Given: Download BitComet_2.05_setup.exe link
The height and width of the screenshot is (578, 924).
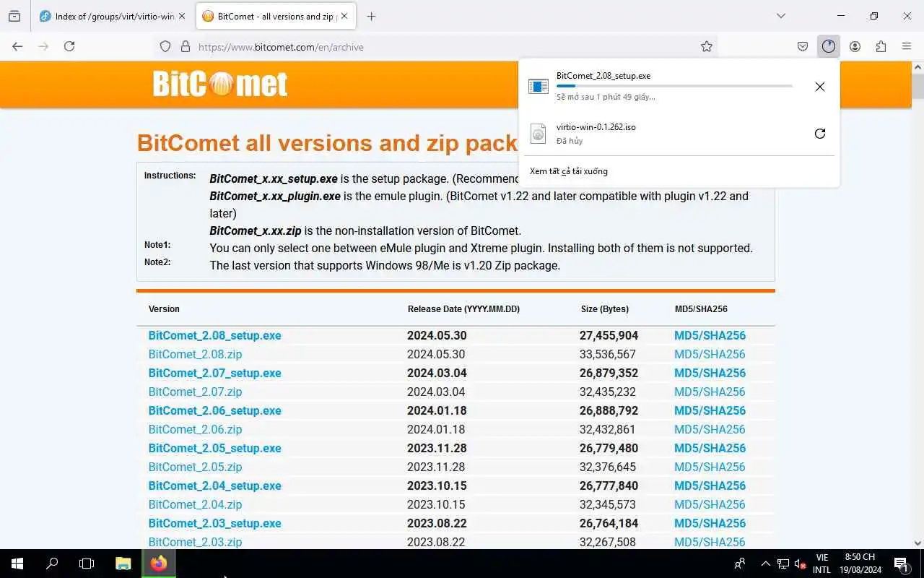Looking at the screenshot, I should point(214,448).
